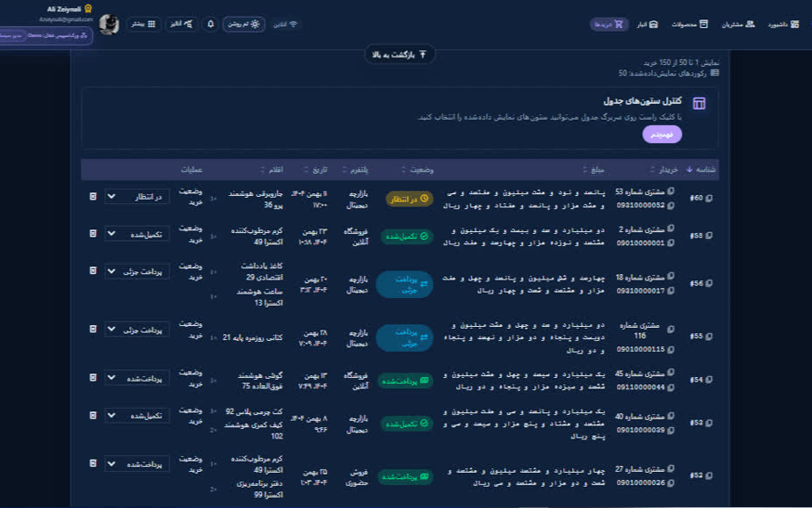The height and width of the screenshot is (508, 812).
Task: Open the مشتریان (Customers) nav item
Action: pos(738,25)
